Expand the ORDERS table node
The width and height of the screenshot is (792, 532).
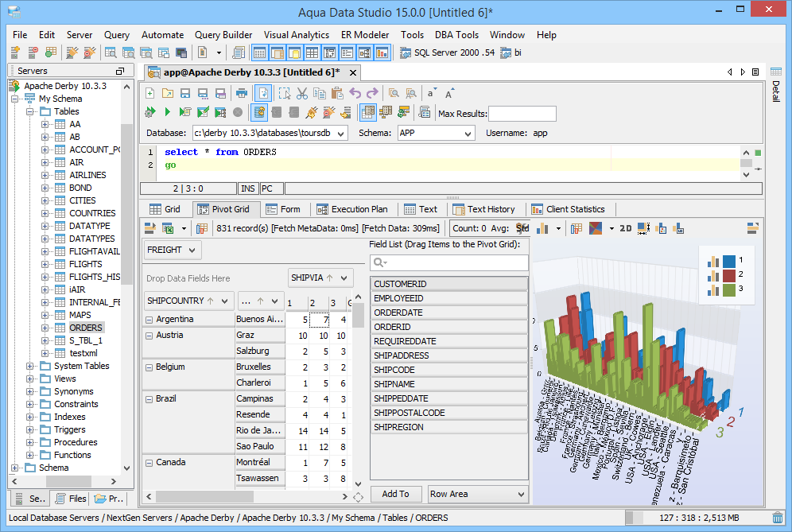[x=45, y=328]
